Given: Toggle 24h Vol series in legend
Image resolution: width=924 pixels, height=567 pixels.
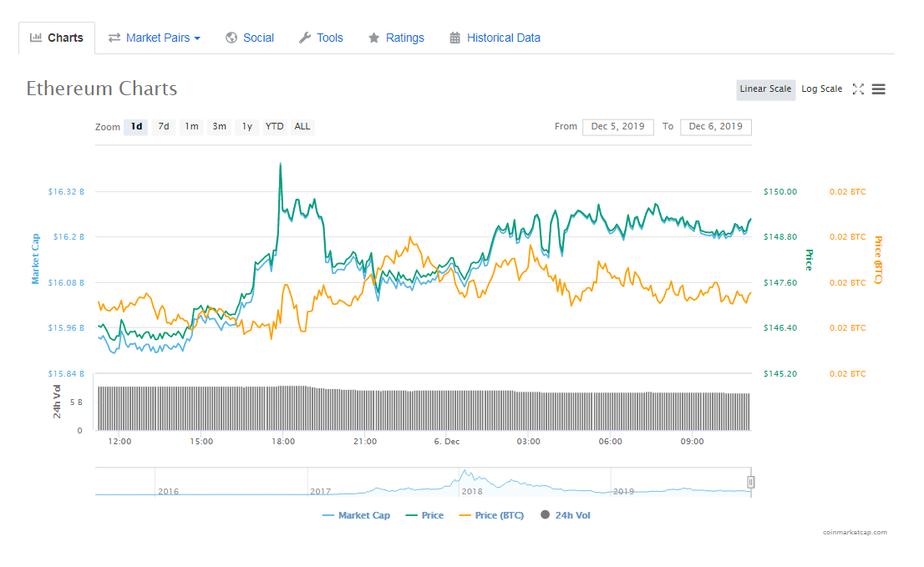Looking at the screenshot, I should (x=566, y=515).
